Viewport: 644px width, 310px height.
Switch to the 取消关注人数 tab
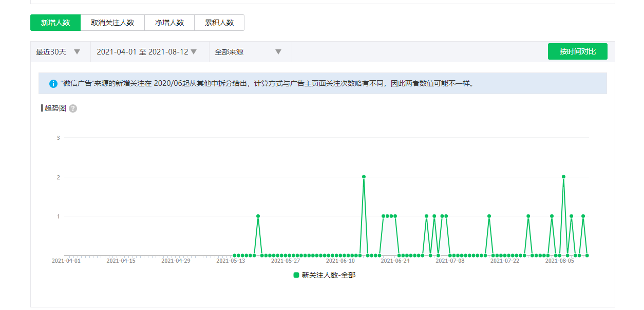coord(112,23)
